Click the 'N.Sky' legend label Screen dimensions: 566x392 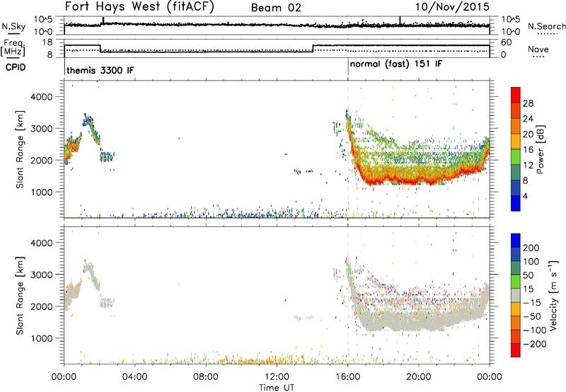click(x=13, y=26)
